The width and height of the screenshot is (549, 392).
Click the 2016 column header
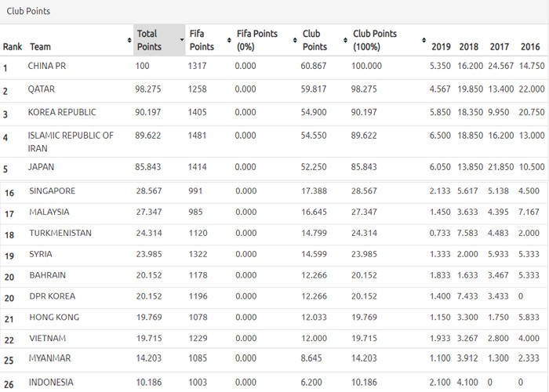click(x=530, y=47)
